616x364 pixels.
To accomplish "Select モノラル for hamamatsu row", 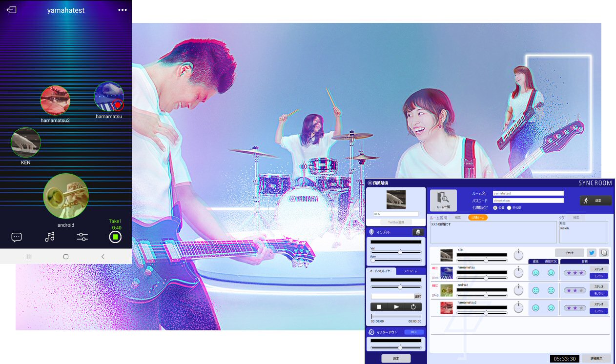I will coord(599,276).
